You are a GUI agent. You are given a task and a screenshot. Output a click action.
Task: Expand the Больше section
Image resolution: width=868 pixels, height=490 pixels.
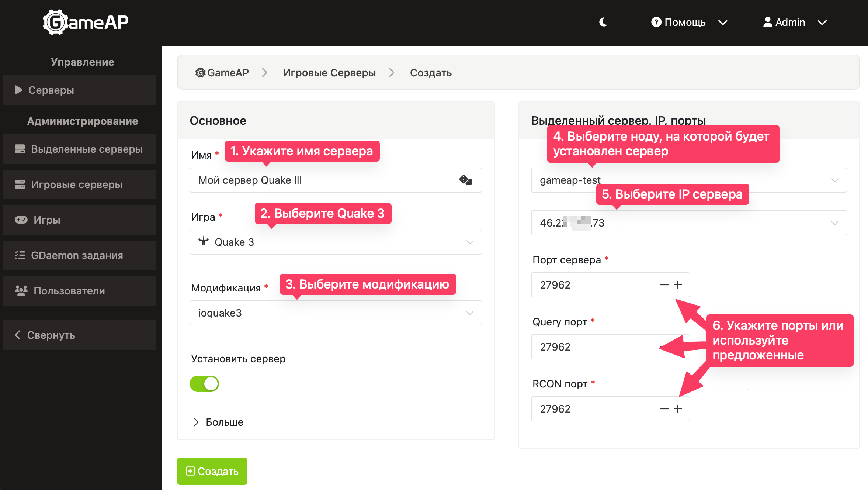pyautogui.click(x=218, y=422)
